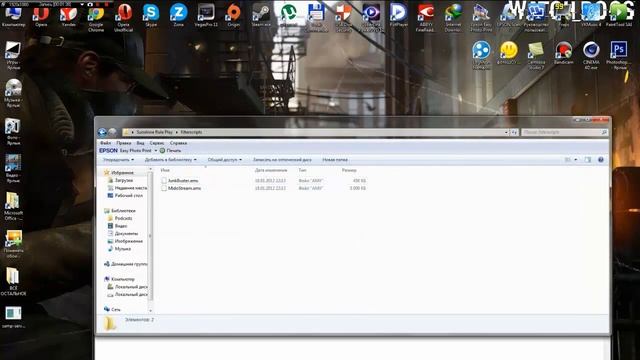Sort by the Дата изменения column header
The image size is (640, 360).
[271, 170]
